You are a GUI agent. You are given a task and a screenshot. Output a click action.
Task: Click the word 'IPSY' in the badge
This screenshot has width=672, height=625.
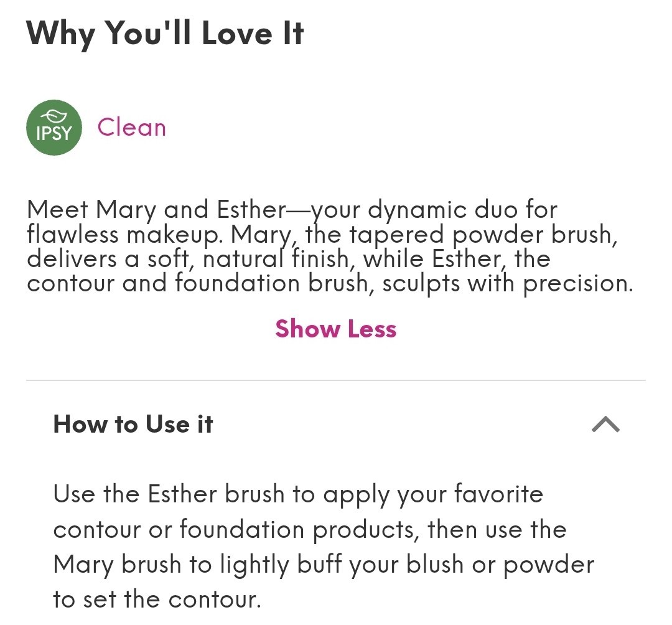(x=54, y=133)
